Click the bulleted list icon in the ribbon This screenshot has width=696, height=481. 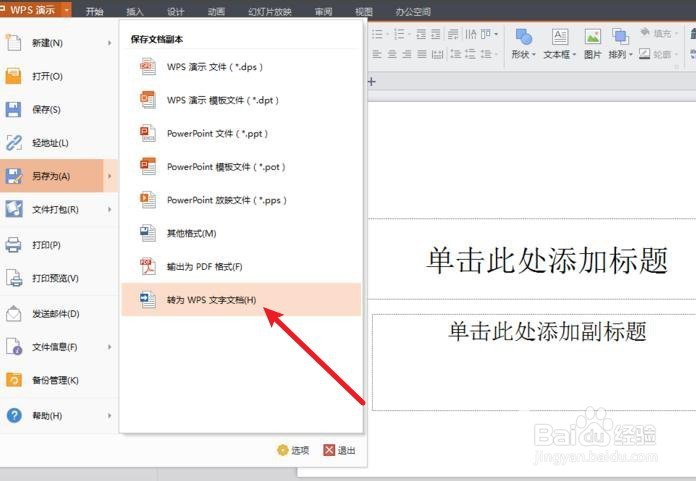point(377,34)
